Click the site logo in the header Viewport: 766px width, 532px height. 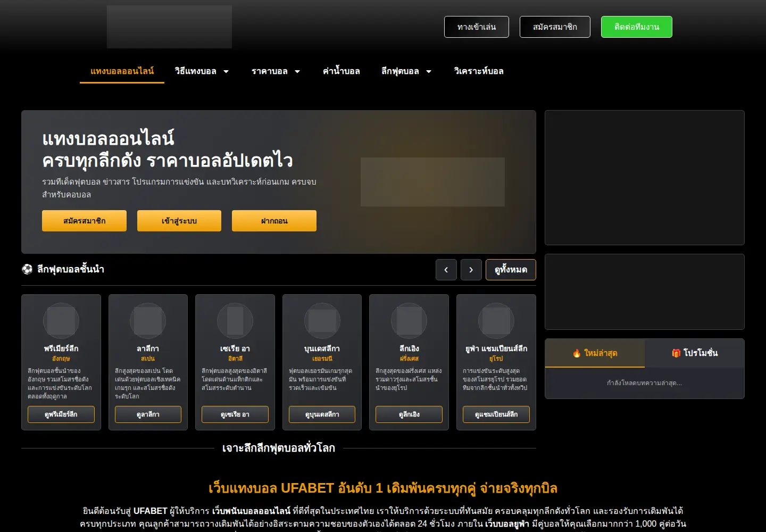(169, 27)
